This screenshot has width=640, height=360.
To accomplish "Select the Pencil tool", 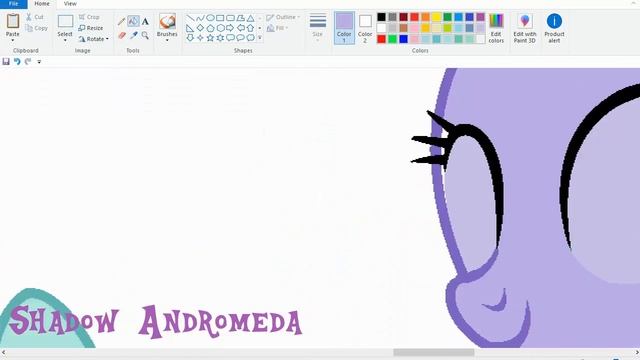I will [121, 22].
